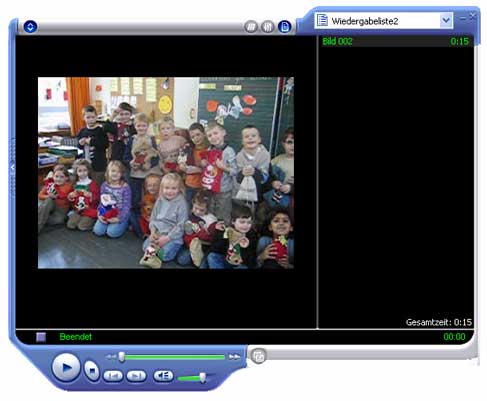Minimize the player window
The height and width of the screenshot is (401, 487).
[463, 18]
